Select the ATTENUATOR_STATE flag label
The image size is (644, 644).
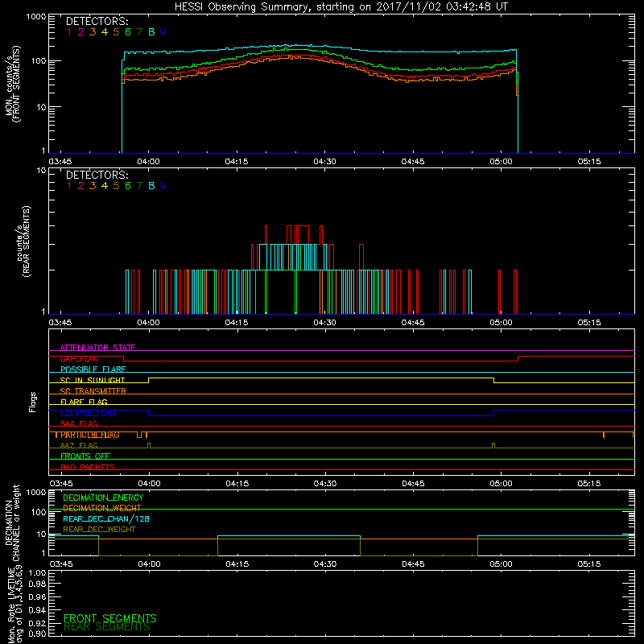click(97, 348)
